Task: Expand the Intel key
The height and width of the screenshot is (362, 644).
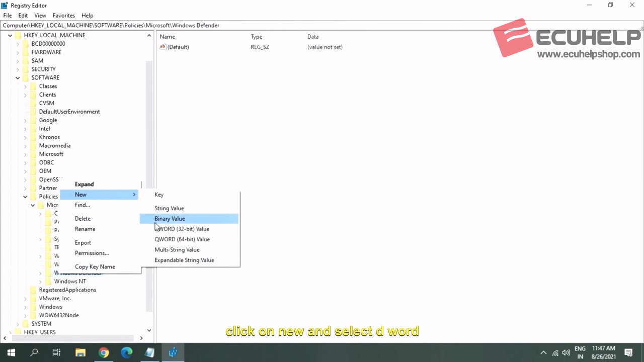Action: tap(25, 129)
